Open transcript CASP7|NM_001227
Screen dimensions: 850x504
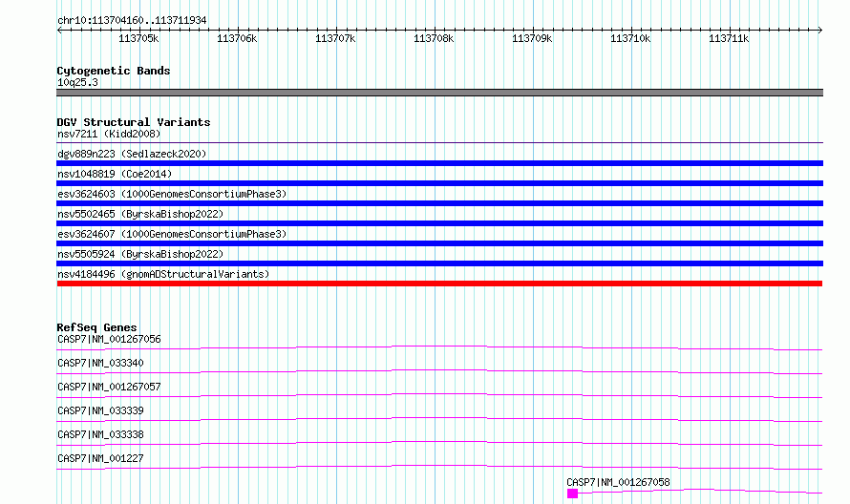click(100, 458)
